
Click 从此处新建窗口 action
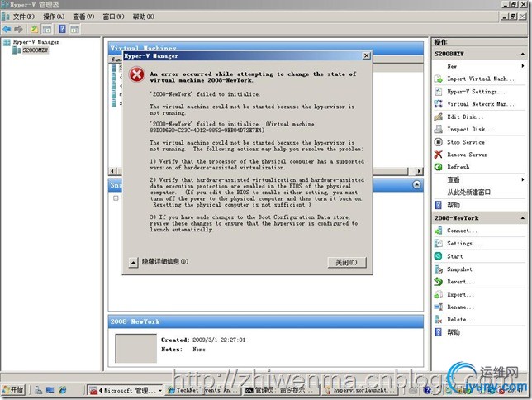point(468,193)
